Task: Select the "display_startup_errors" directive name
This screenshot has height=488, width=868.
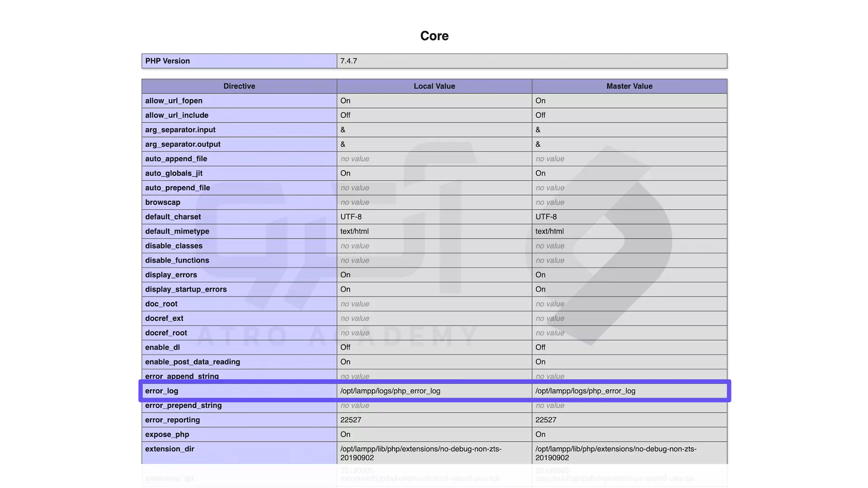Action: click(186, 289)
